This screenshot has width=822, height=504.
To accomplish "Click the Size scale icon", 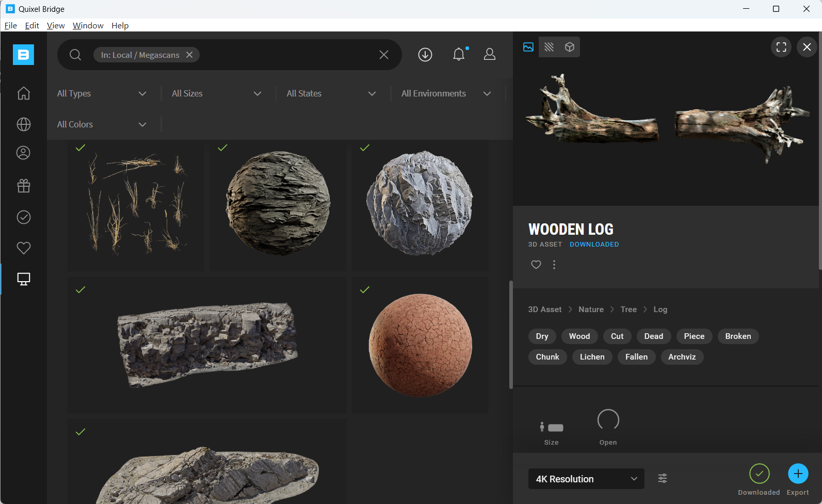I will 551,427.
